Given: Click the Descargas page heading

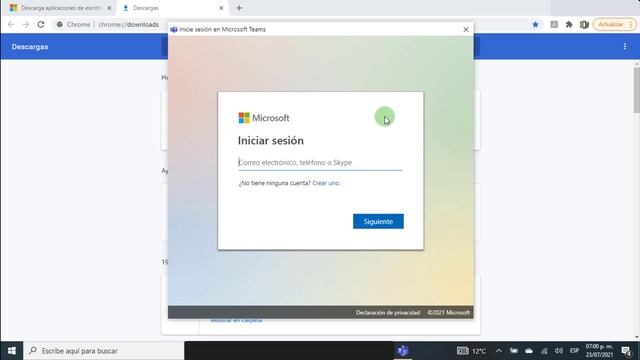Looking at the screenshot, I should (30, 47).
